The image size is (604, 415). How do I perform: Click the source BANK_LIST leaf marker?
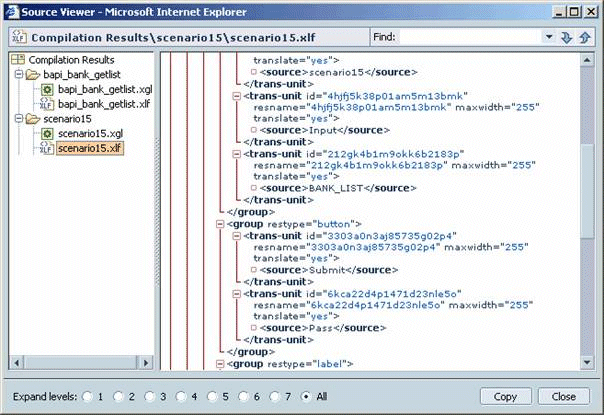click(253, 188)
